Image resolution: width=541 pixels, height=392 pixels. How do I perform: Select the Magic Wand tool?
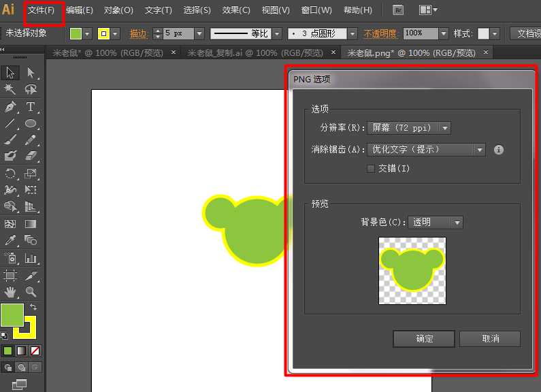tap(10, 90)
